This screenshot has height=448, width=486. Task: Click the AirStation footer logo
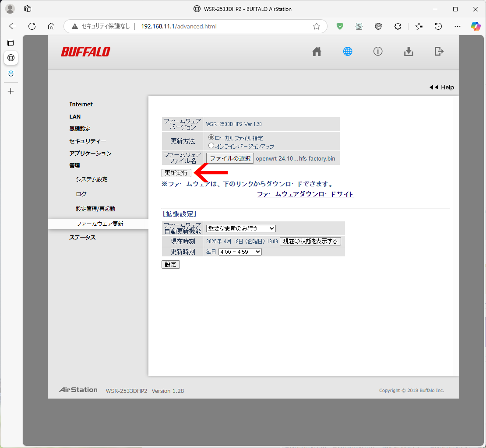pyautogui.click(x=78, y=390)
